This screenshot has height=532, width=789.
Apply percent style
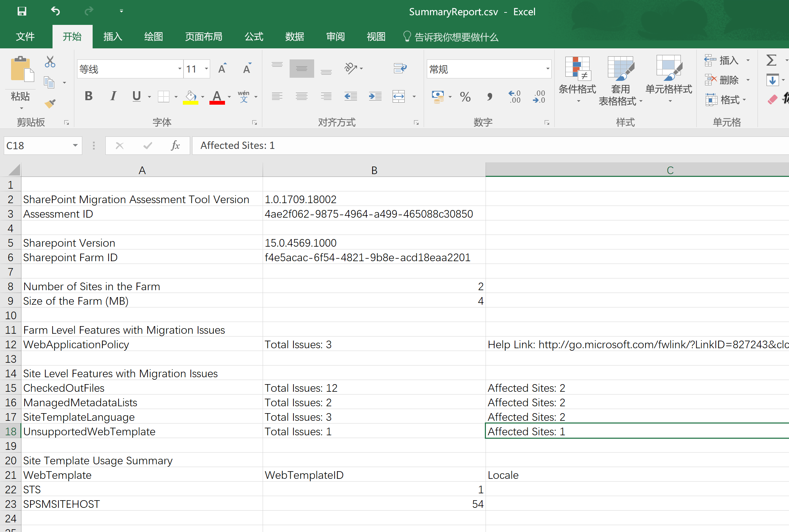pos(466,97)
